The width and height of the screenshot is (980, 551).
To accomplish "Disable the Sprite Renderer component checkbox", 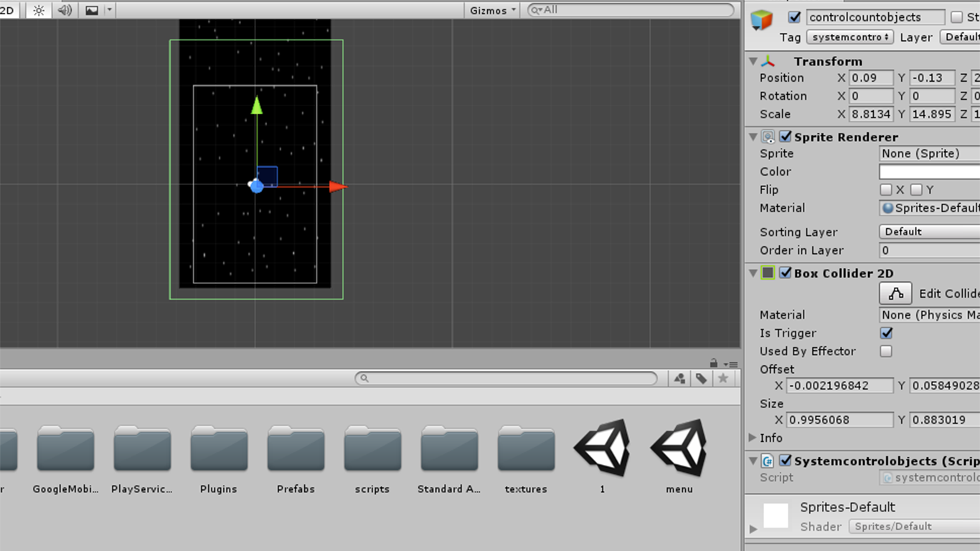I will point(786,136).
